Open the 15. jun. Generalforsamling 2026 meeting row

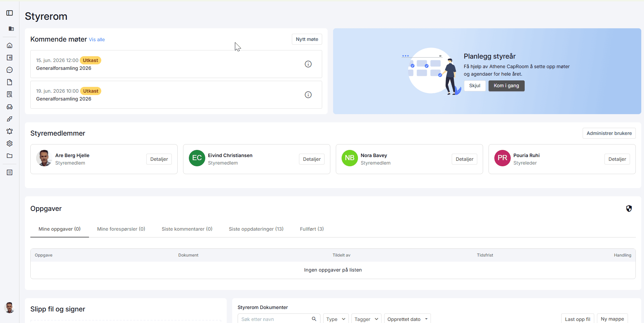(176, 64)
